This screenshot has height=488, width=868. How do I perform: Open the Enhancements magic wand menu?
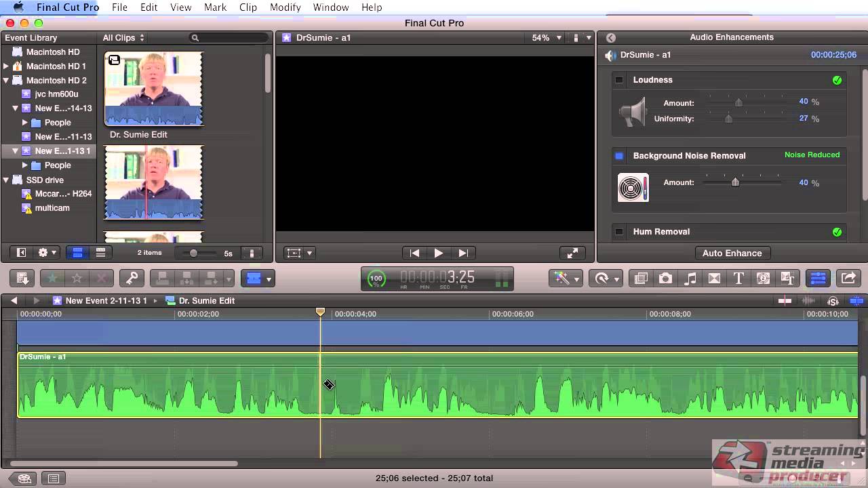(x=566, y=278)
